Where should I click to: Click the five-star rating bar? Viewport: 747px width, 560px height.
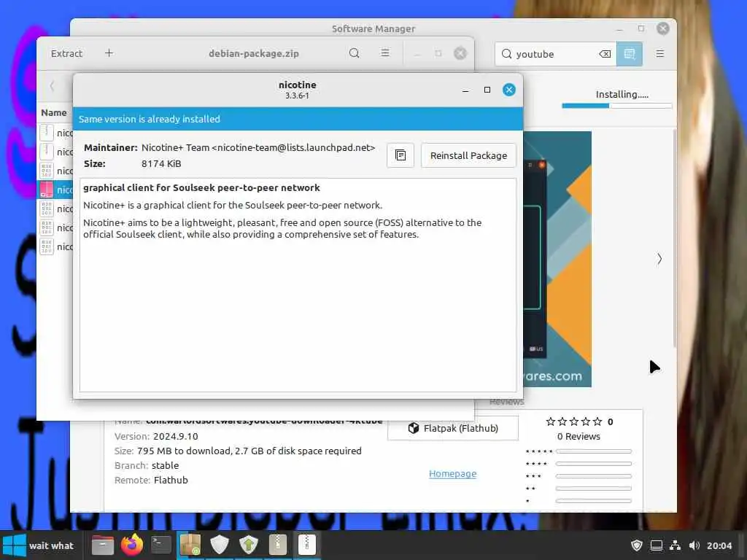[x=594, y=451]
